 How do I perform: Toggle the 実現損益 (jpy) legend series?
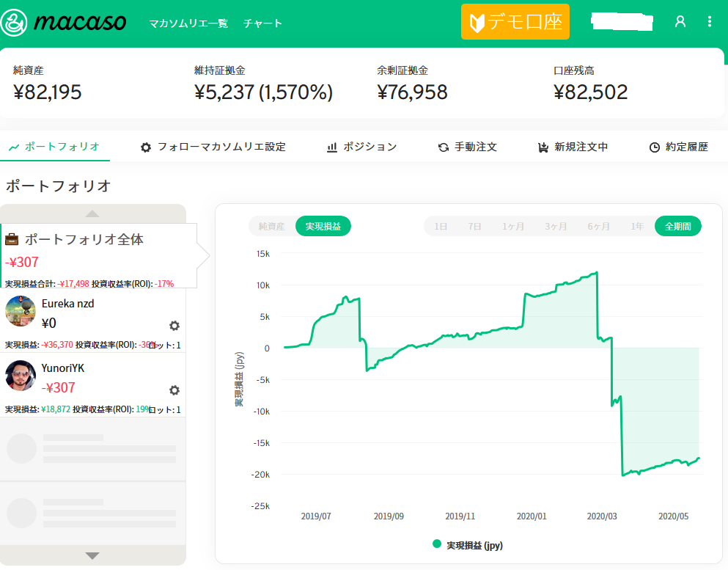tap(468, 545)
